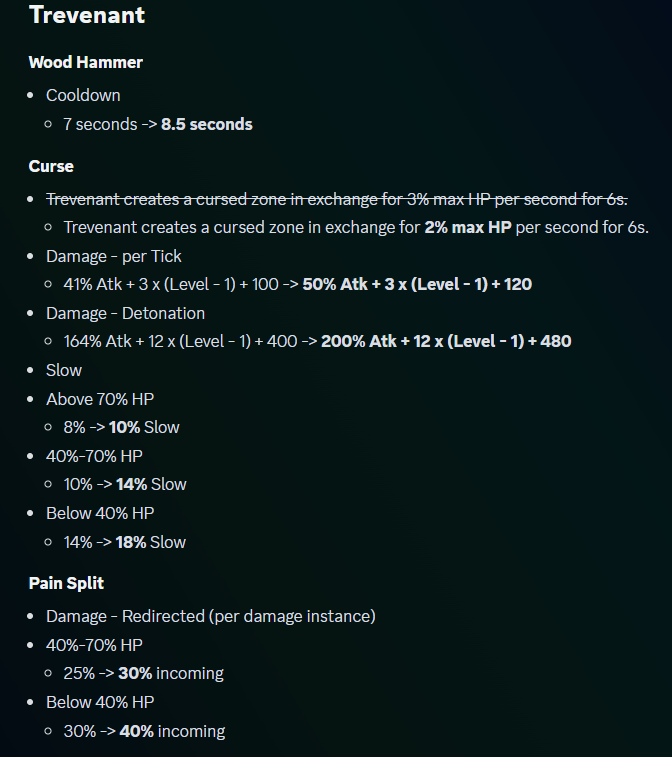Click the Pain Split subheading
Viewport: 672px width, 757px height.
[x=66, y=582]
